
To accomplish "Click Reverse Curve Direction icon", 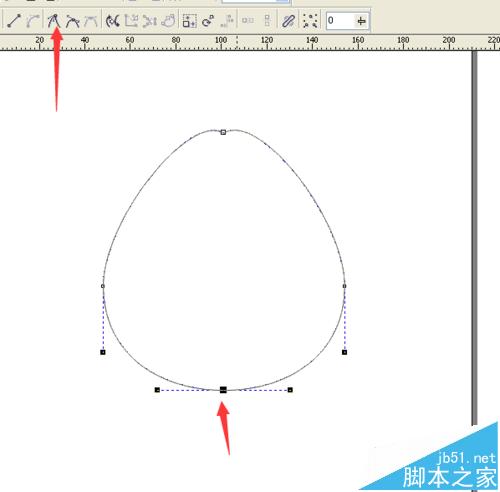I will click(113, 21).
